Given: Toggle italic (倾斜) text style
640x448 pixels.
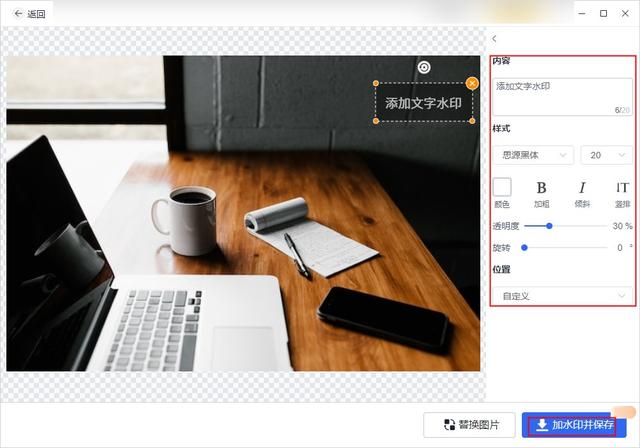Looking at the screenshot, I should click(582, 187).
